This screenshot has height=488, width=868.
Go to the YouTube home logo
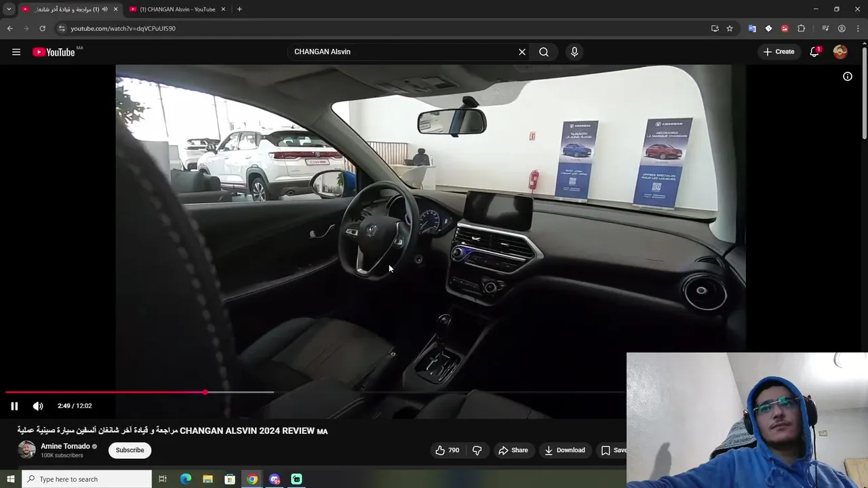click(54, 52)
